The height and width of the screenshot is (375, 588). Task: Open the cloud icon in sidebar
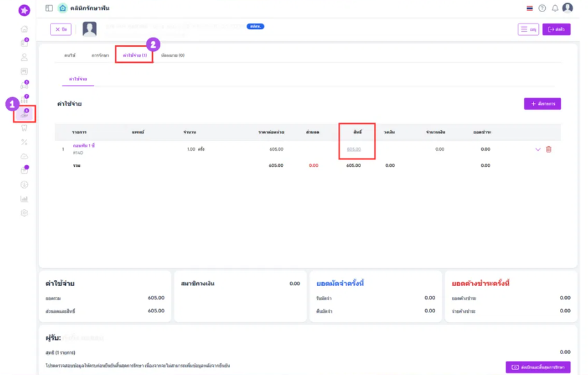[x=24, y=157]
